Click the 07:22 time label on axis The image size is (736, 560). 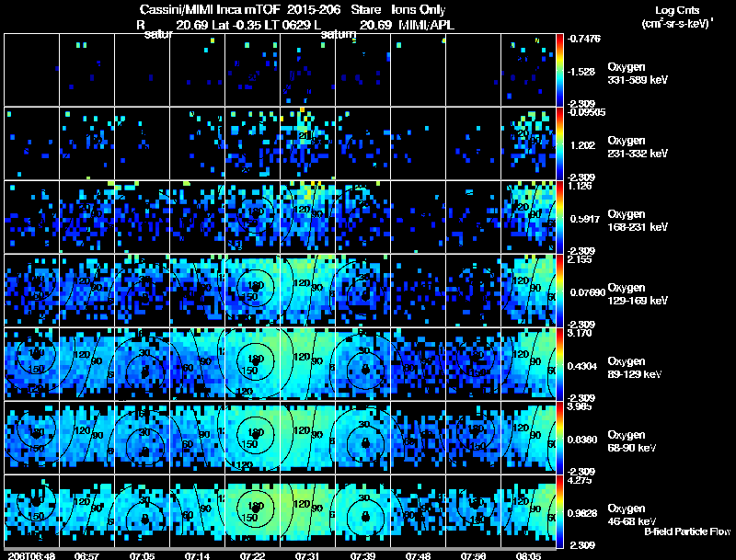(x=252, y=555)
